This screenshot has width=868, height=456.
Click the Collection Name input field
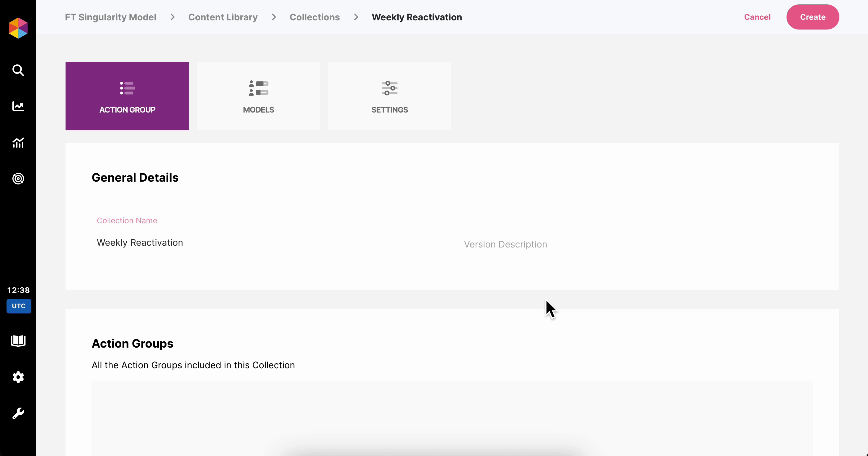[x=268, y=243]
